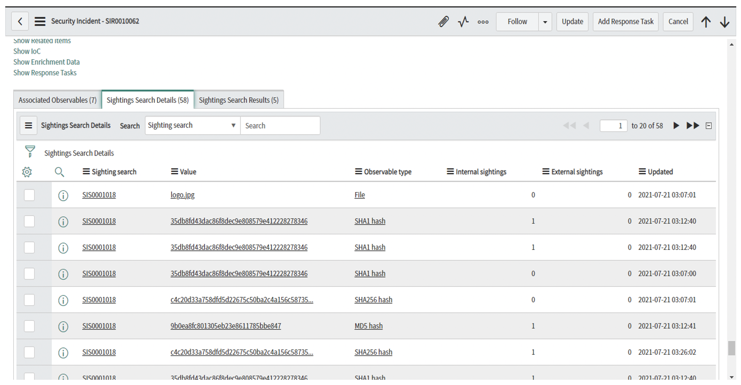Click the filter funnel icon

point(30,151)
